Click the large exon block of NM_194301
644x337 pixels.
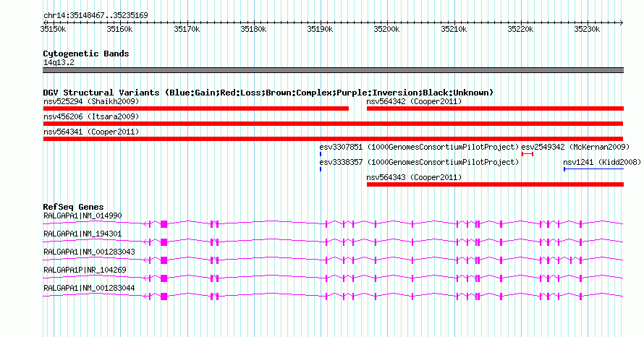coord(164,242)
